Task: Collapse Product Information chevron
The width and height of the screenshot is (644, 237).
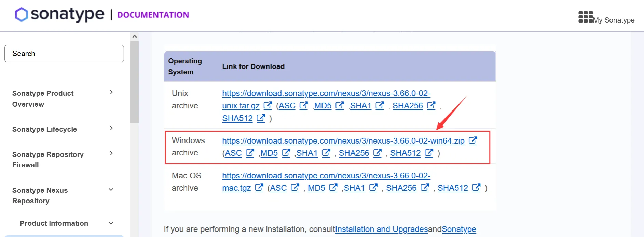Action: [111, 223]
